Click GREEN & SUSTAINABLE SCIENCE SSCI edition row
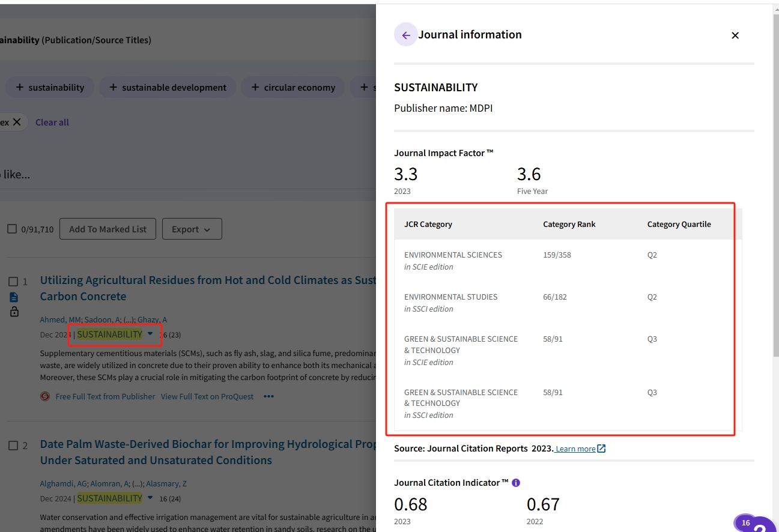The width and height of the screenshot is (779, 532). 568,403
